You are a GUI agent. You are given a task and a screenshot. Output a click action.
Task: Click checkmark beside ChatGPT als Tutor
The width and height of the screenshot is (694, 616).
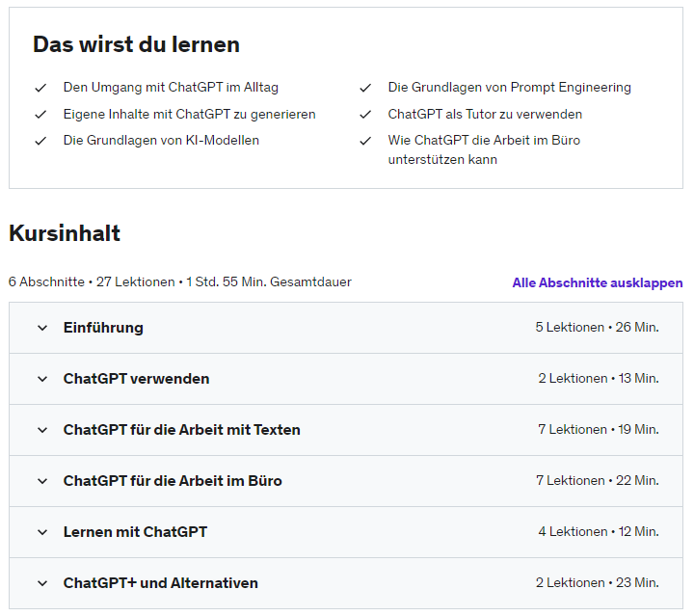[x=365, y=115]
